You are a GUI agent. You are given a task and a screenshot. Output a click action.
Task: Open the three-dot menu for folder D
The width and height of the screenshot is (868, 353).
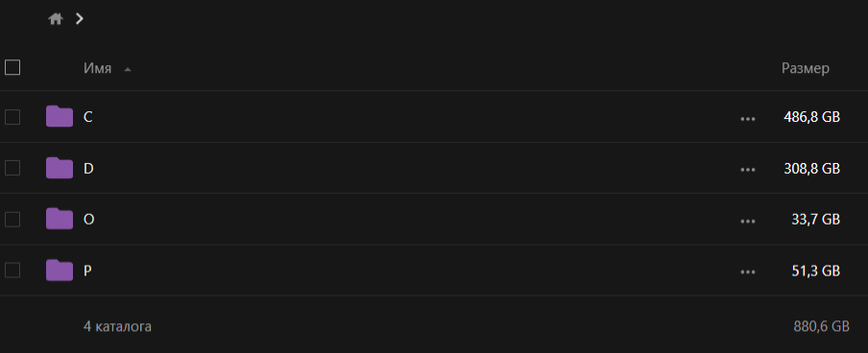[747, 170]
